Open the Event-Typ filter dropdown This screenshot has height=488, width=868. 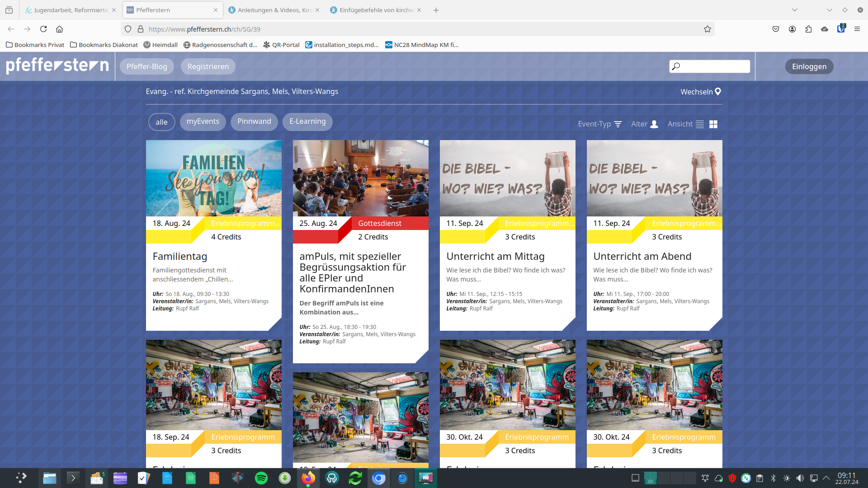(600, 124)
